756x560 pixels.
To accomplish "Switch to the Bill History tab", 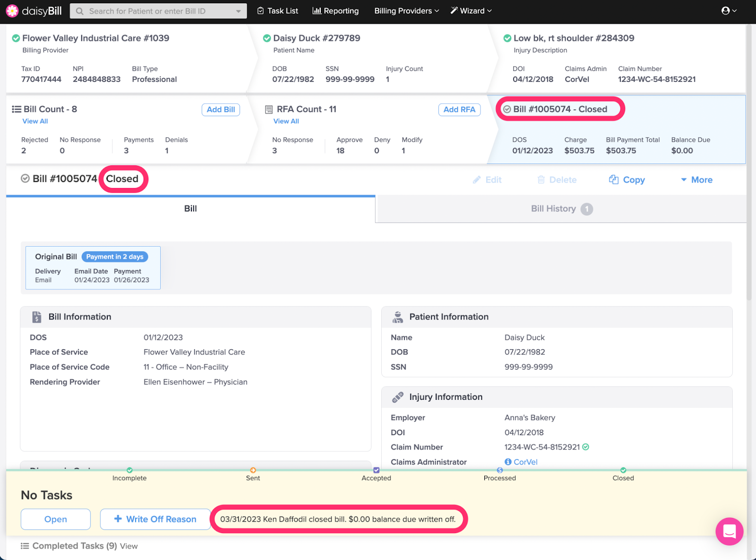I will [561, 209].
